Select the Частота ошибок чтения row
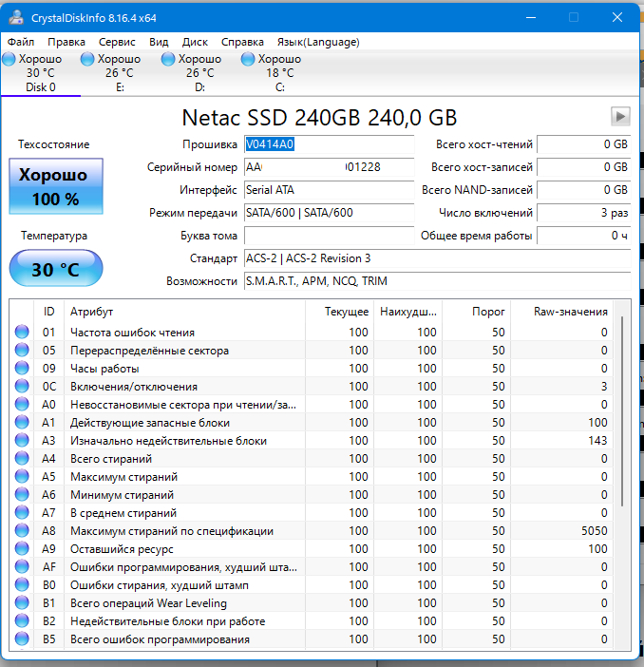The height and width of the screenshot is (667, 644). [311, 333]
